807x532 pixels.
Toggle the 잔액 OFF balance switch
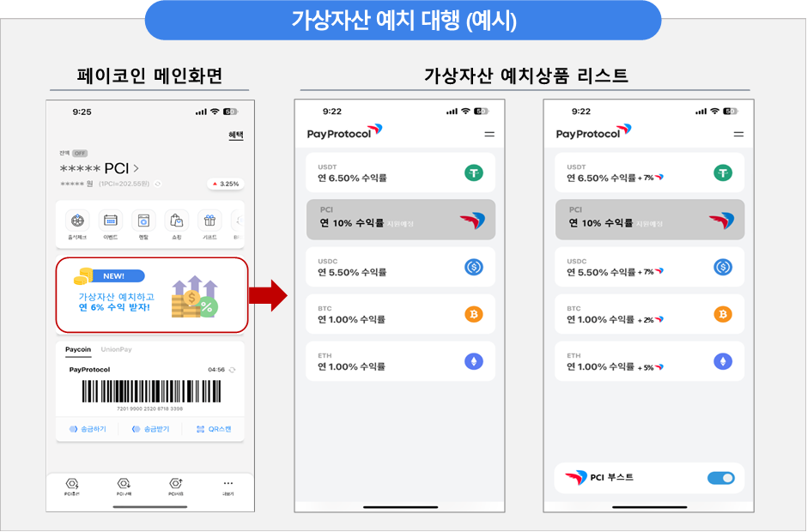(x=80, y=154)
